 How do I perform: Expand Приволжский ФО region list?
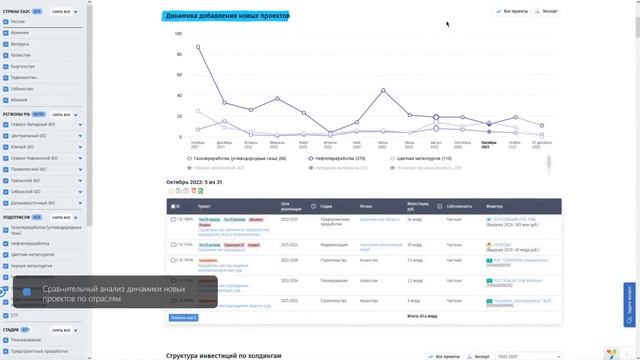pyautogui.click(x=80, y=170)
